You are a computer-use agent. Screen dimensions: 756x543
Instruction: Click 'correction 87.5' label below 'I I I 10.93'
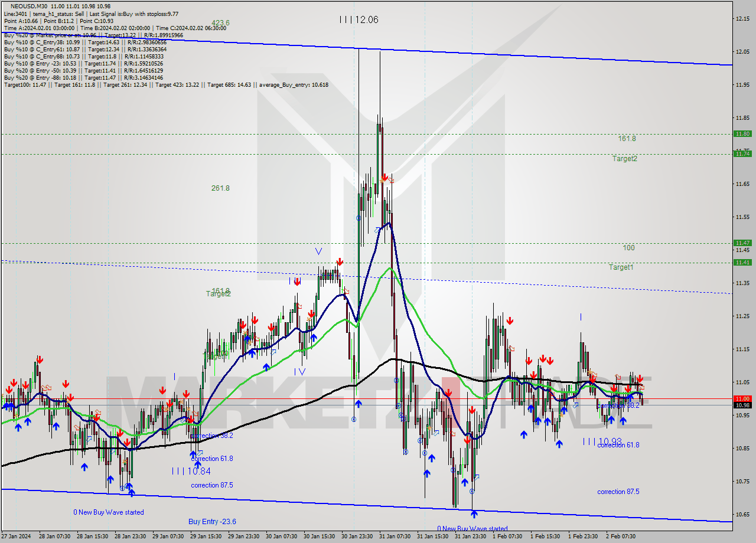pyautogui.click(x=618, y=492)
